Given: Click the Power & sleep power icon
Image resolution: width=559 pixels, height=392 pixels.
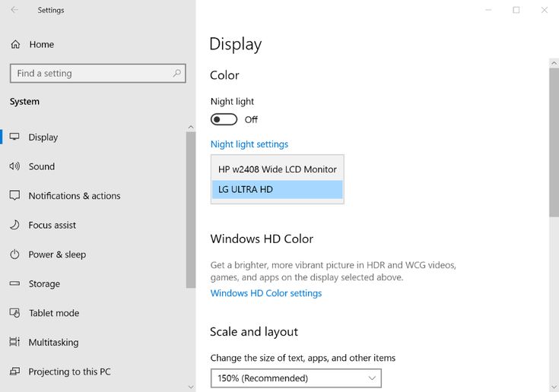Looking at the screenshot, I should tap(14, 254).
